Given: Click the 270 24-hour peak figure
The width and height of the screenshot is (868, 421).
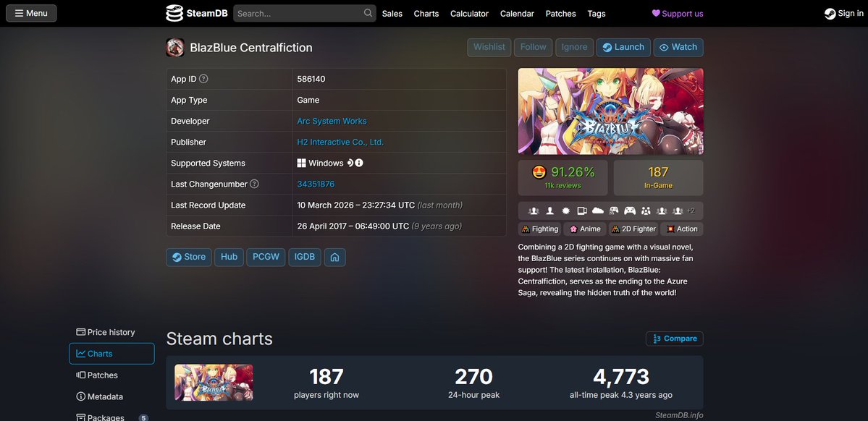Looking at the screenshot, I should [x=473, y=377].
